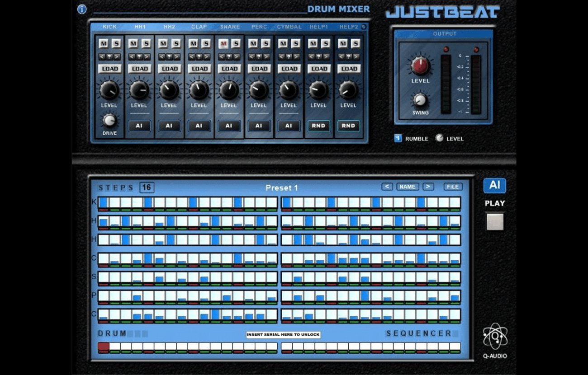Screen dimensions: 588x375
Task: Select next sample on HELP2 channel
Action: click(x=356, y=57)
